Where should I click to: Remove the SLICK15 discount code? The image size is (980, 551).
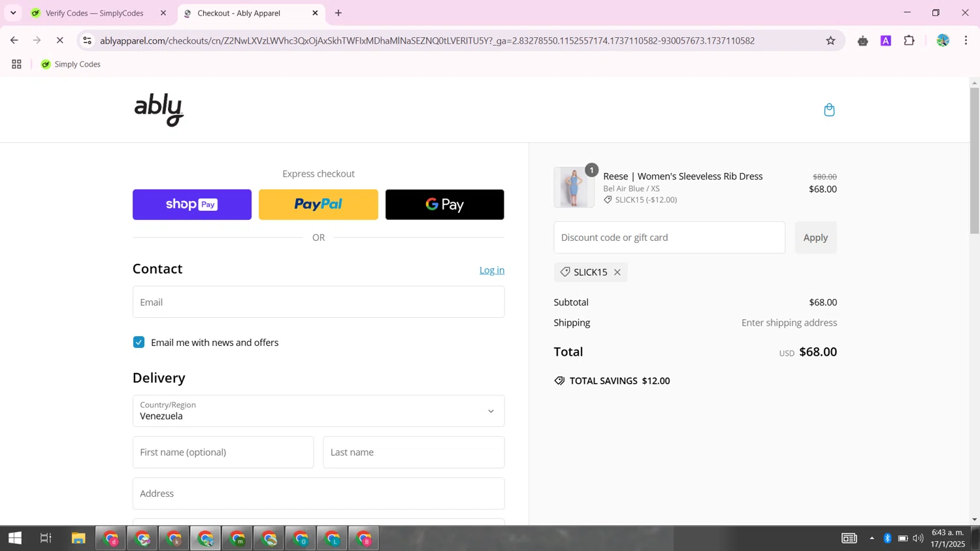pos(617,272)
